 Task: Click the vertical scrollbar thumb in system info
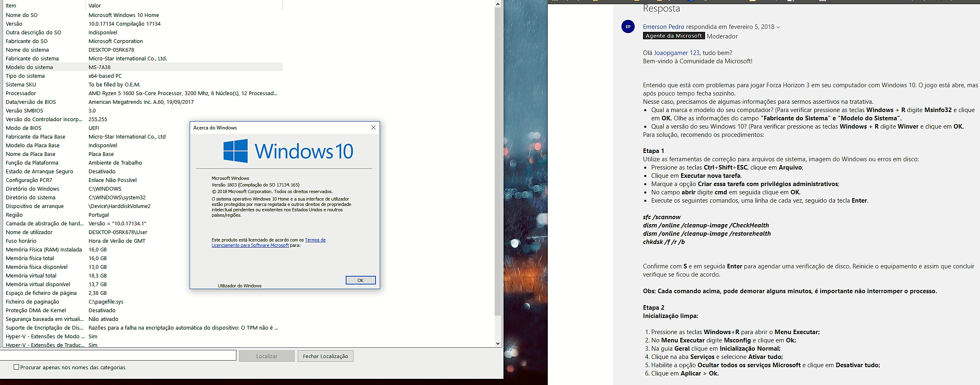click(x=498, y=161)
